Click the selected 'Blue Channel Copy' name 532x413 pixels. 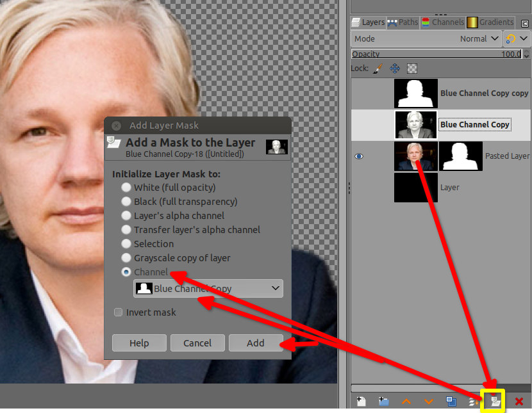coord(475,125)
